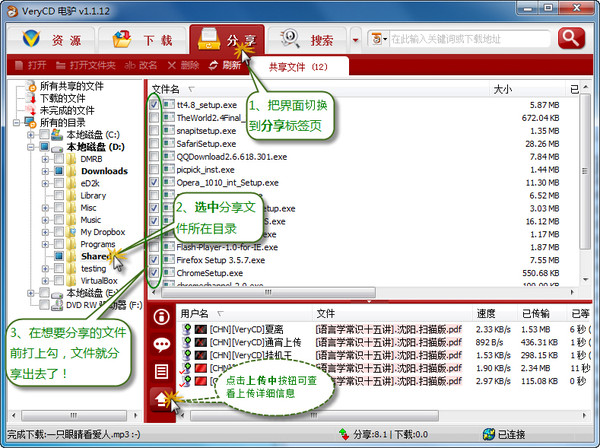Click the share/download ratio arrows icon
This screenshot has width=600, height=448.
point(344,434)
